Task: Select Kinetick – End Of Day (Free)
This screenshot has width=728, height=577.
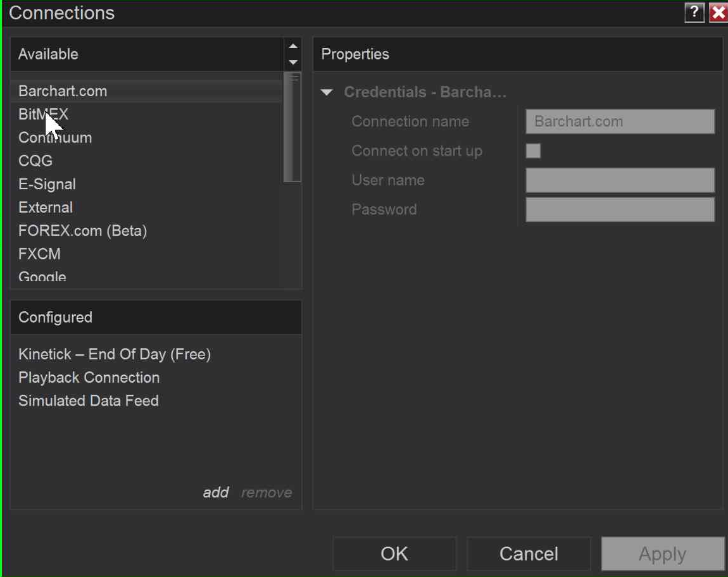Action: point(156,354)
